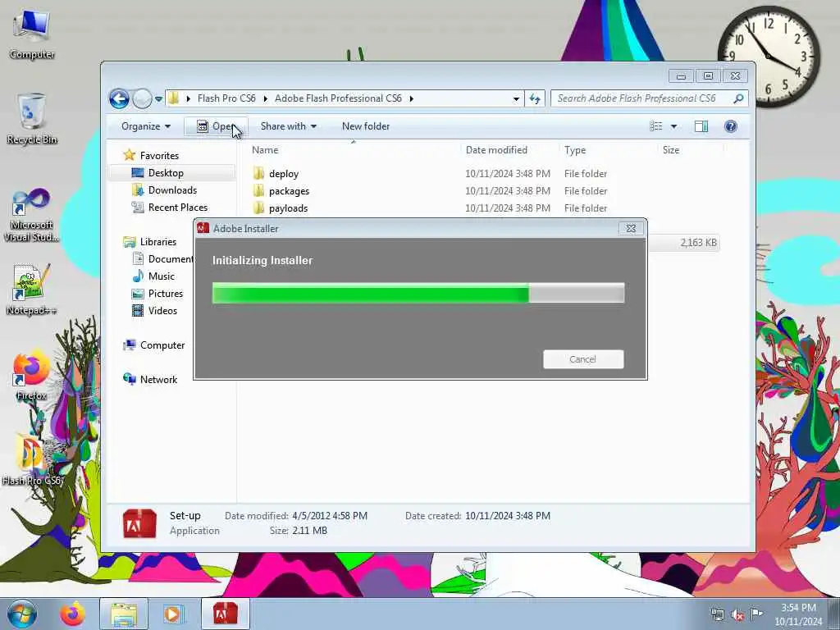Image resolution: width=840 pixels, height=630 pixels.
Task: Click the taskbar clock 3:54 PM
Action: point(798,608)
